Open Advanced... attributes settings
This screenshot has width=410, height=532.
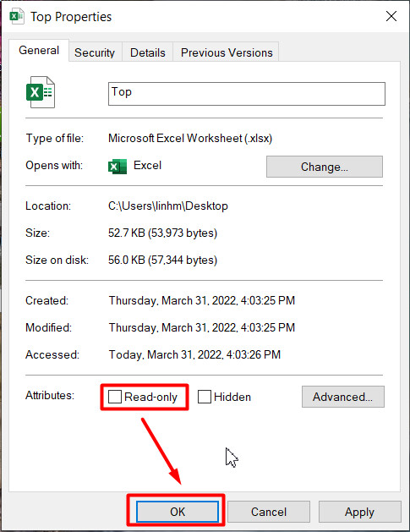click(343, 397)
